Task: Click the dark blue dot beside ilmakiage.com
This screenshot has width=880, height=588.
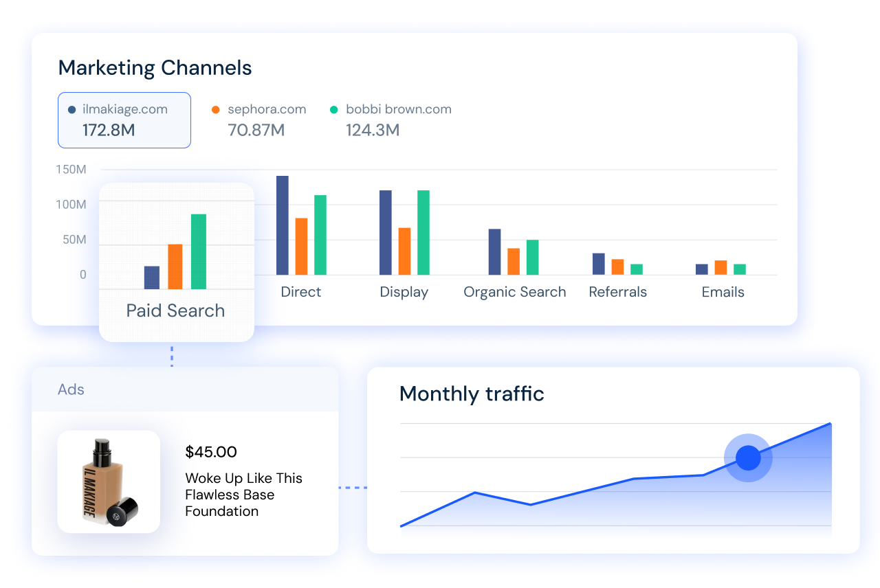Action: [x=72, y=110]
